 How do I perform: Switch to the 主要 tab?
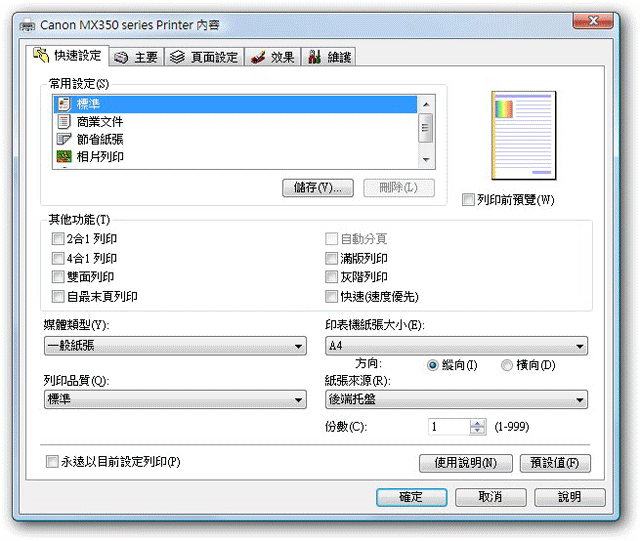tap(136, 57)
